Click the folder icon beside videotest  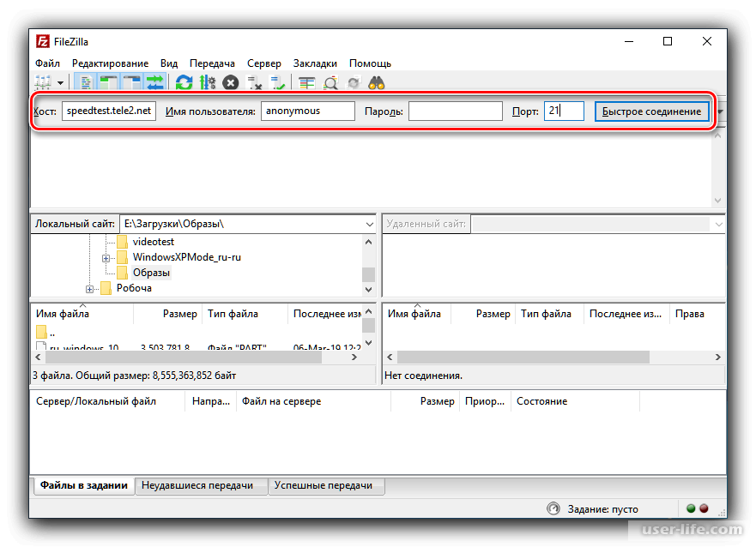coord(123,241)
